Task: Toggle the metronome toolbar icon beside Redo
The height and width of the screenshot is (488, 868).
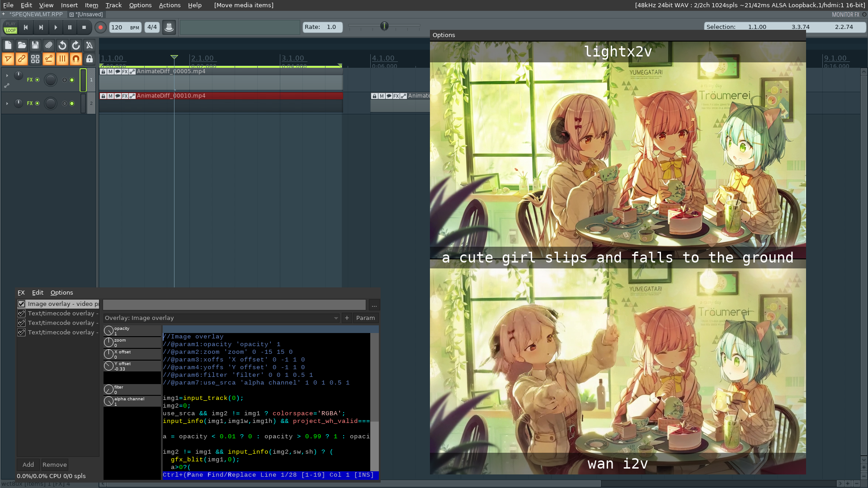Action: (x=90, y=45)
